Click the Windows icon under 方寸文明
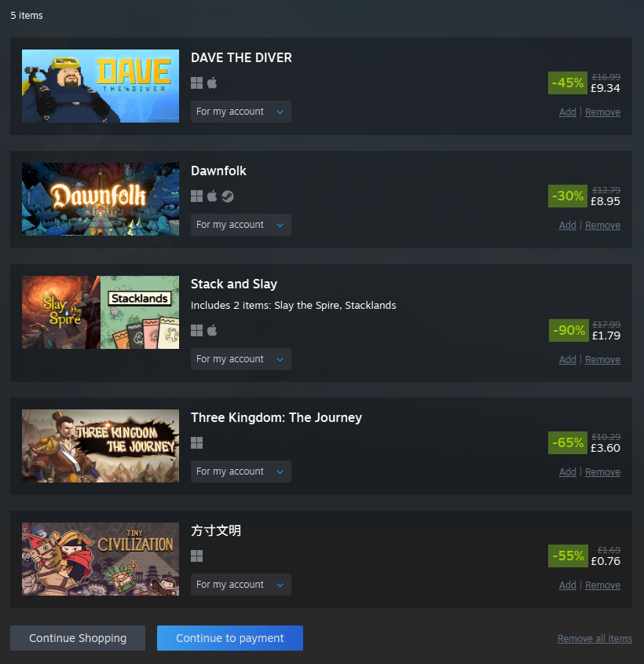 (x=197, y=556)
